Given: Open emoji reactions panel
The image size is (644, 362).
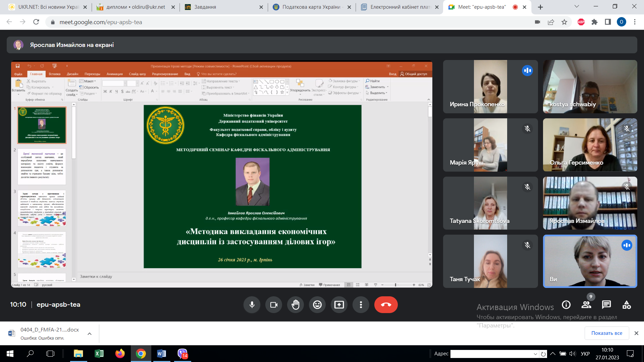Looking at the screenshot, I should [317, 305].
